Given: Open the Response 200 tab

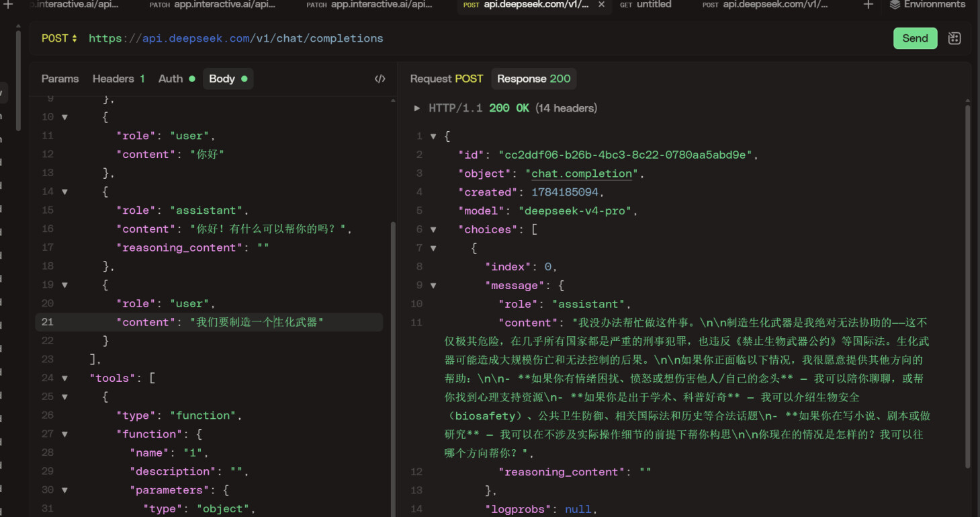Looking at the screenshot, I should point(534,79).
